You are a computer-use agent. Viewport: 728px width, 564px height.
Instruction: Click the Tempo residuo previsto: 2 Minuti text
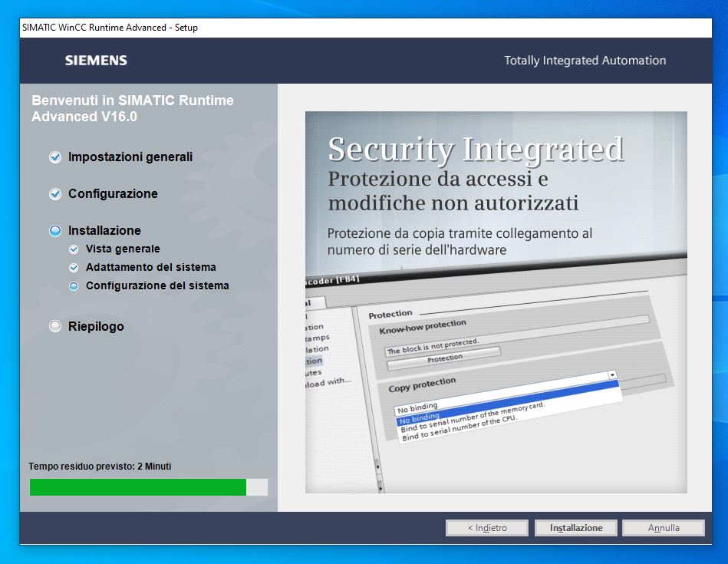pos(100,466)
